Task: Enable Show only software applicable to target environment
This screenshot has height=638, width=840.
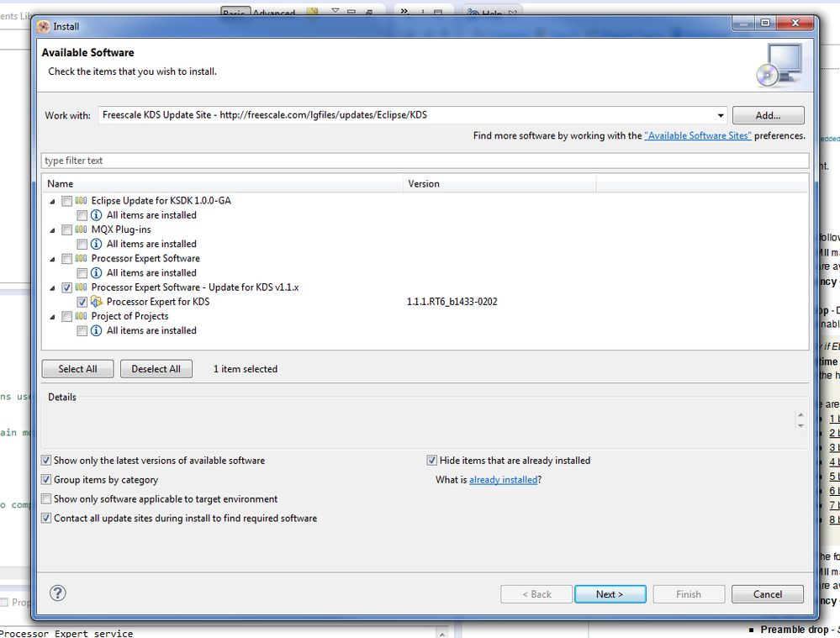Action: point(46,498)
